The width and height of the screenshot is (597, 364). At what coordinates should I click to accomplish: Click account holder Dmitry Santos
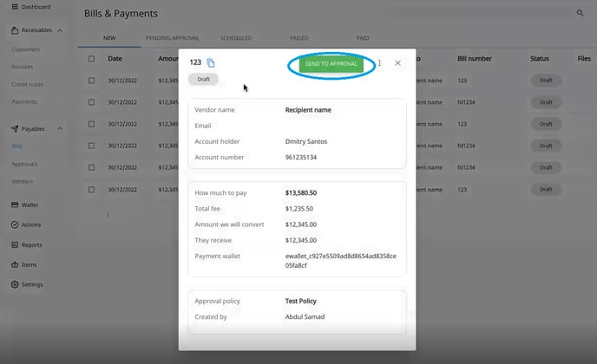pyautogui.click(x=306, y=141)
